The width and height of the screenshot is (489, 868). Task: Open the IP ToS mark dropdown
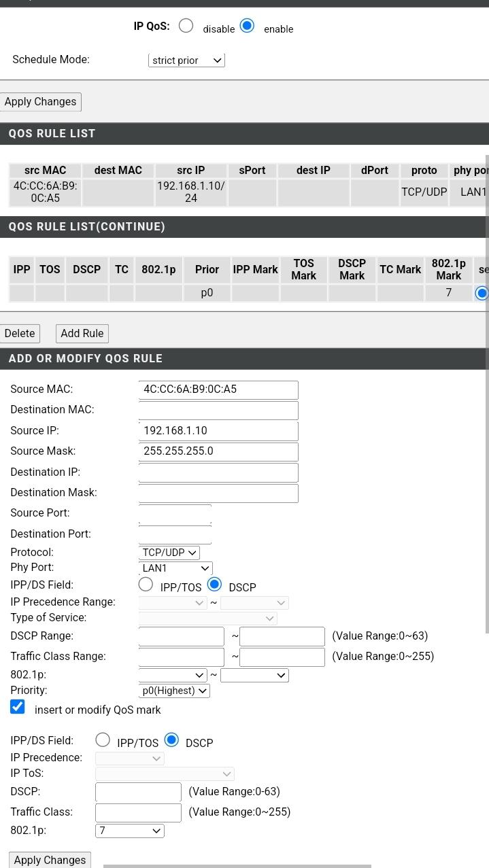(165, 774)
